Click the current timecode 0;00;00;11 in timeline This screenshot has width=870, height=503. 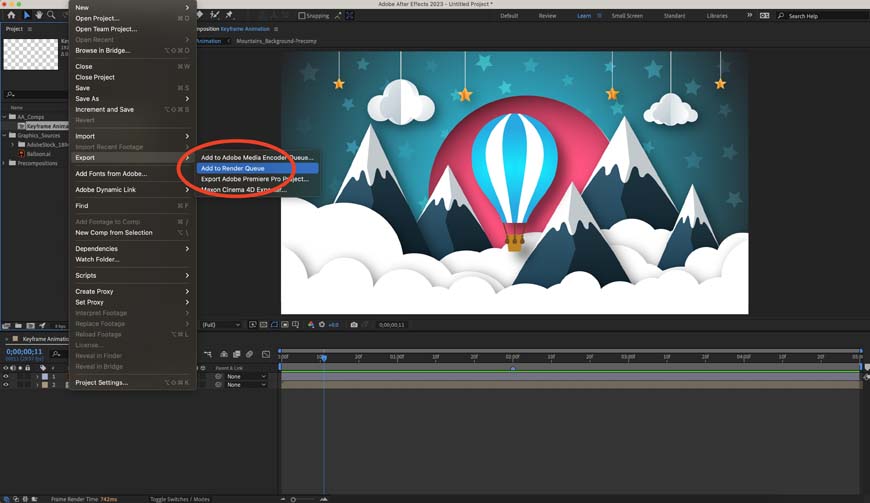(x=24, y=352)
